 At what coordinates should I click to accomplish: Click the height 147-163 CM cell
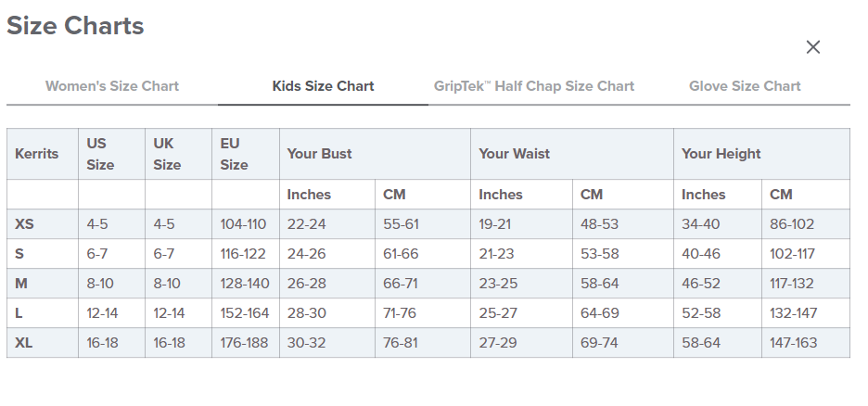[x=793, y=343]
